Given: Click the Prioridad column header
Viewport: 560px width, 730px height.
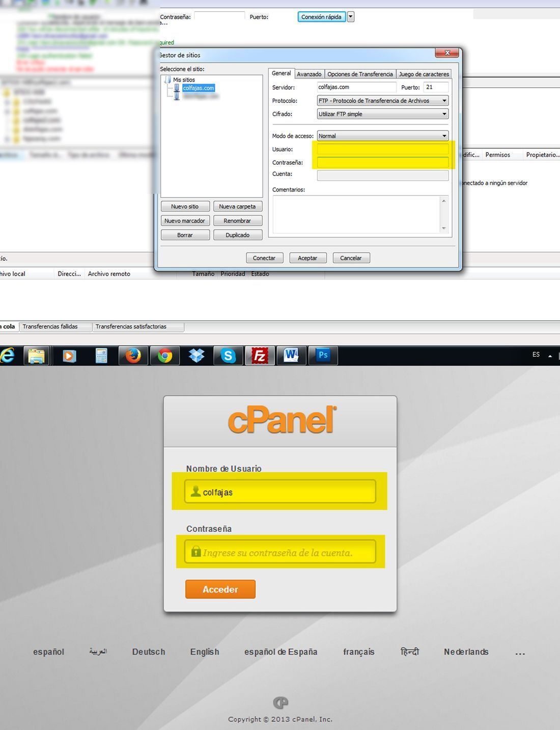Looking at the screenshot, I should pos(233,274).
